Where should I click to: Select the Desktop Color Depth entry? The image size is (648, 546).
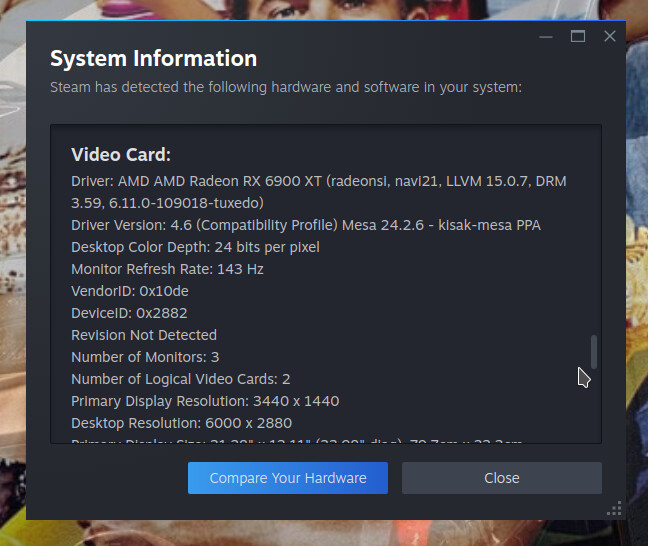coord(195,247)
